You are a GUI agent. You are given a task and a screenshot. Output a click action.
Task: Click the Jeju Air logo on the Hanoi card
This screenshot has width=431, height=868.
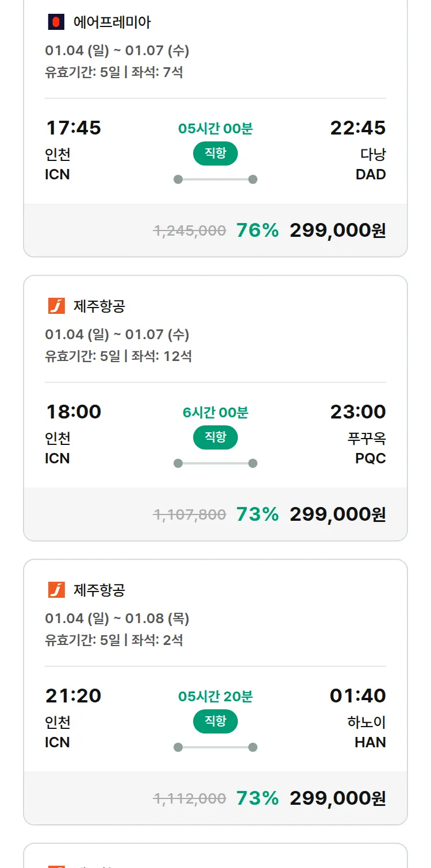coord(56,590)
